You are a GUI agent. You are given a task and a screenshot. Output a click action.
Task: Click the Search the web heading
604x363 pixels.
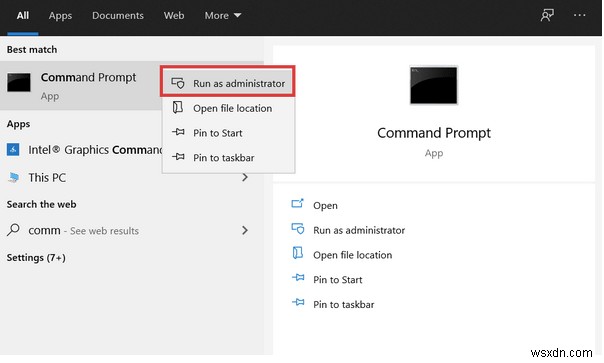point(41,204)
